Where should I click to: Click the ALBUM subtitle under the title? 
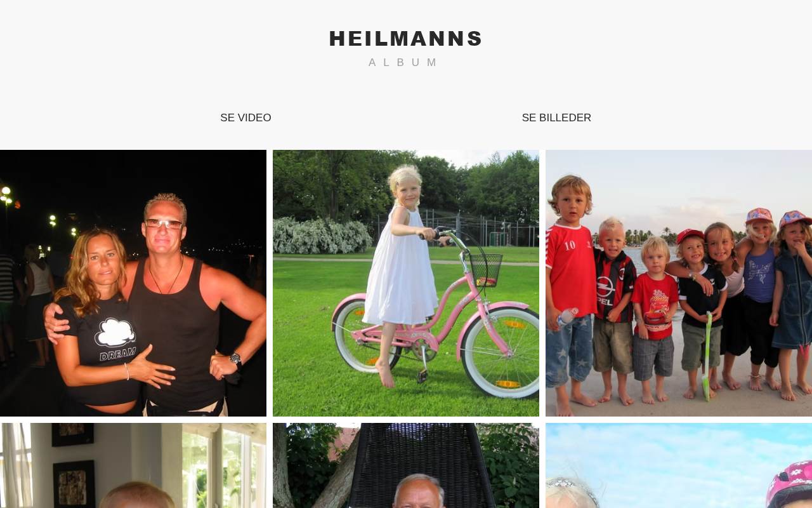point(403,62)
